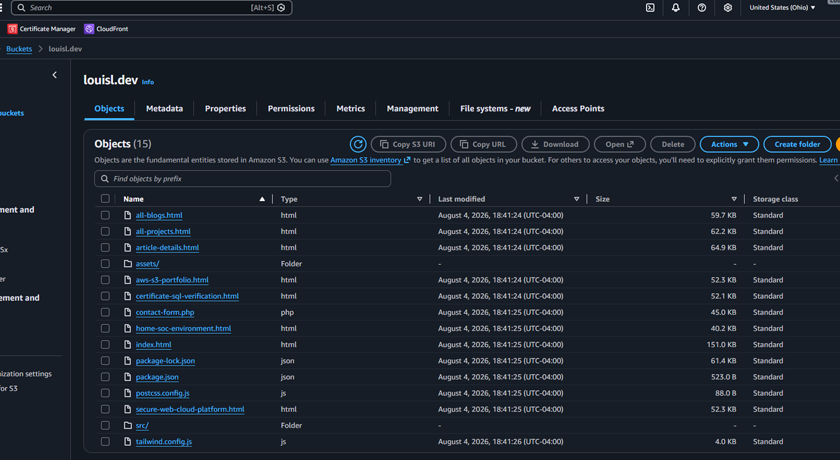Click the file icon beside all-blogs.html

(128, 215)
